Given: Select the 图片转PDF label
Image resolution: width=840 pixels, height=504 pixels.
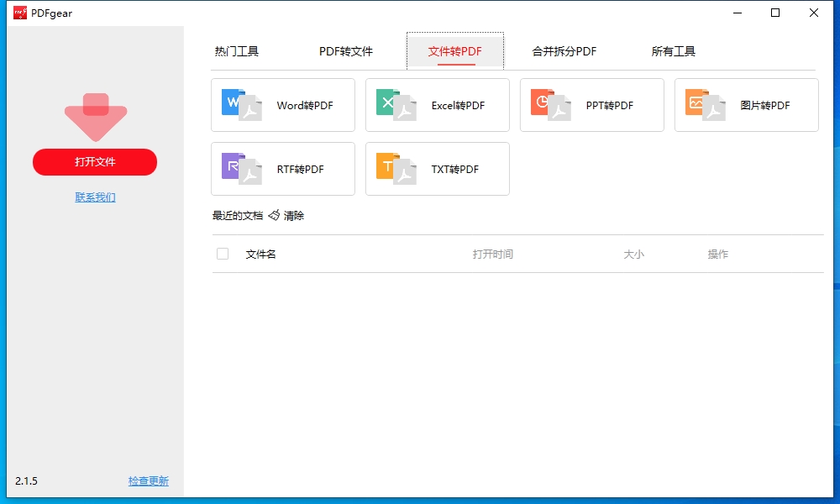Looking at the screenshot, I should [765, 106].
